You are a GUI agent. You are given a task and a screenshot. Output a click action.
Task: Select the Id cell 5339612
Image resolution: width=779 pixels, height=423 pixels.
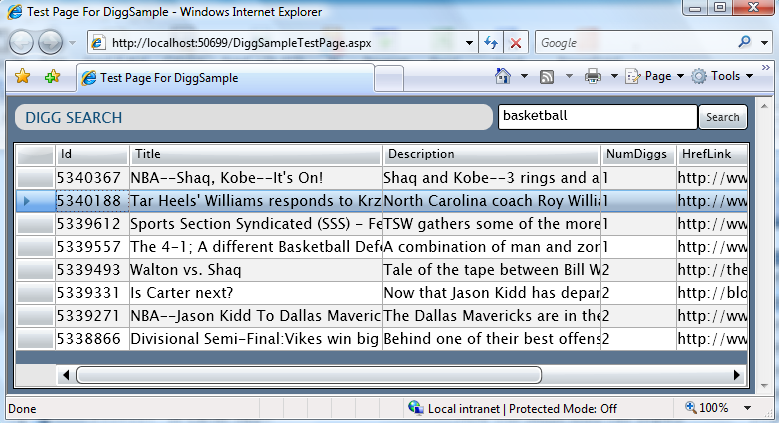point(92,224)
